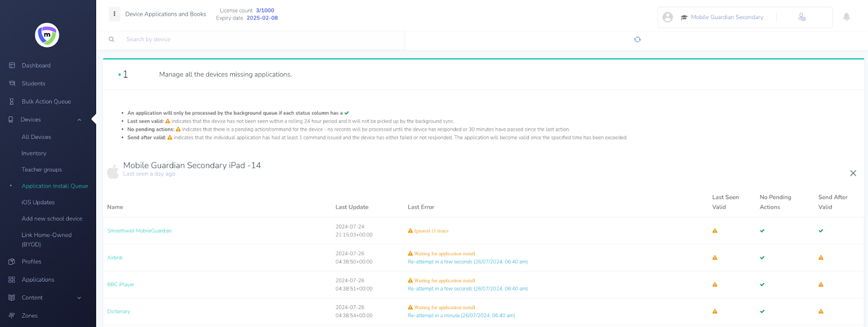Image resolution: width=868 pixels, height=327 pixels.
Task: Click the search magnifier icon
Action: [112, 39]
